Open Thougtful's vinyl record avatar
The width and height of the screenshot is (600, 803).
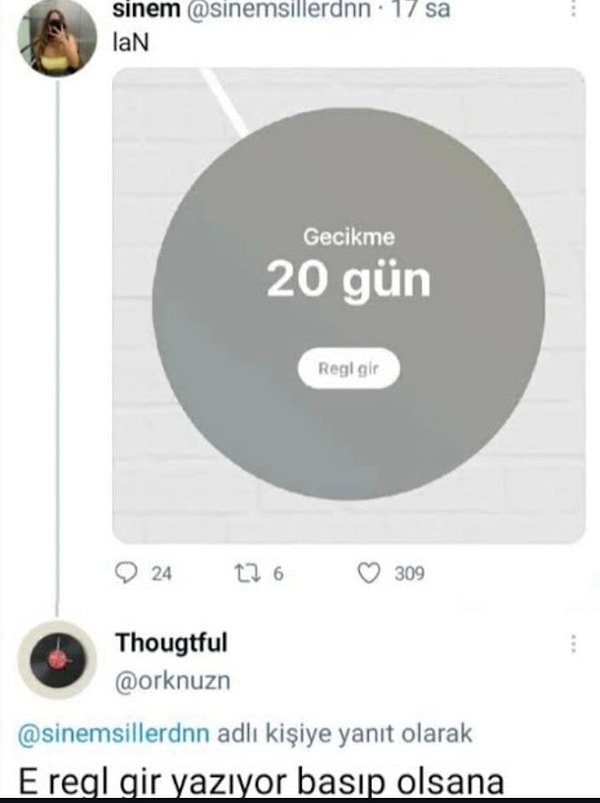[x=57, y=660]
